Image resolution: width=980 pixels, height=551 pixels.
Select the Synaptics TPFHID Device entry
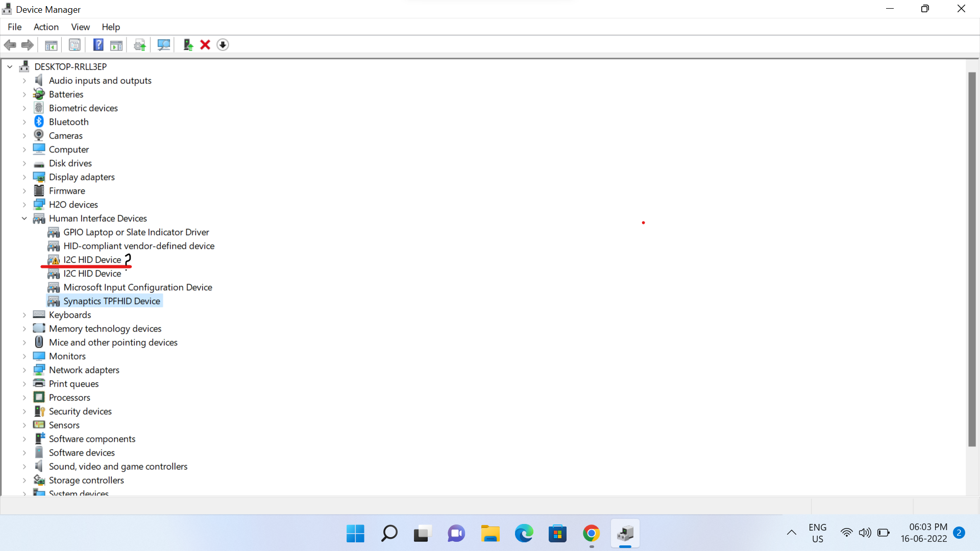110,301
